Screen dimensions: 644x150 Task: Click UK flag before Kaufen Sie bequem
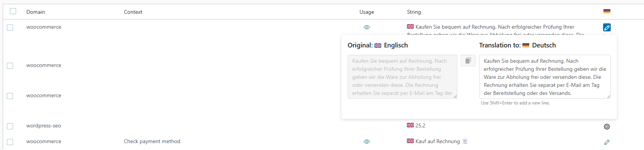(410, 26)
